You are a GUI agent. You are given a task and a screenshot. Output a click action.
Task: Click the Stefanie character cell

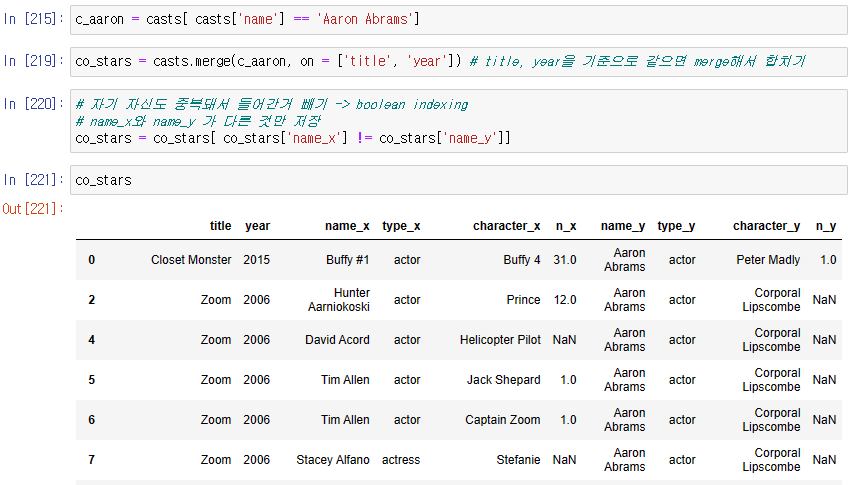(x=518, y=460)
